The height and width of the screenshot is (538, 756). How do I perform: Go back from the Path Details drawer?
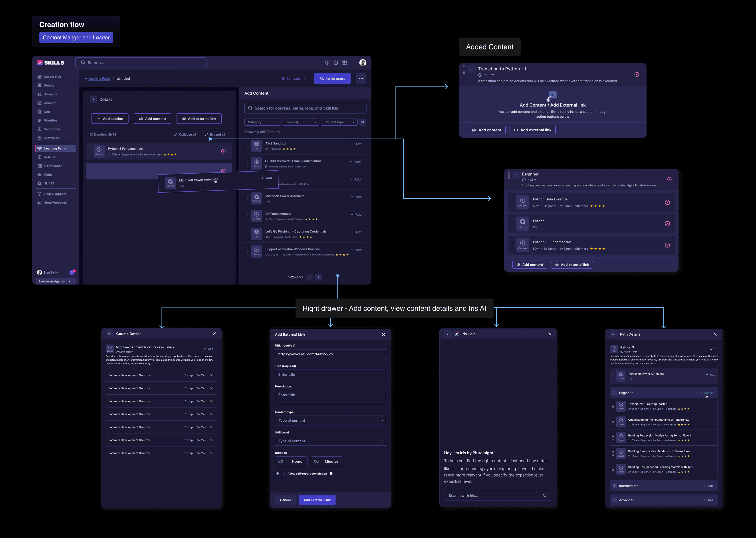613,334
